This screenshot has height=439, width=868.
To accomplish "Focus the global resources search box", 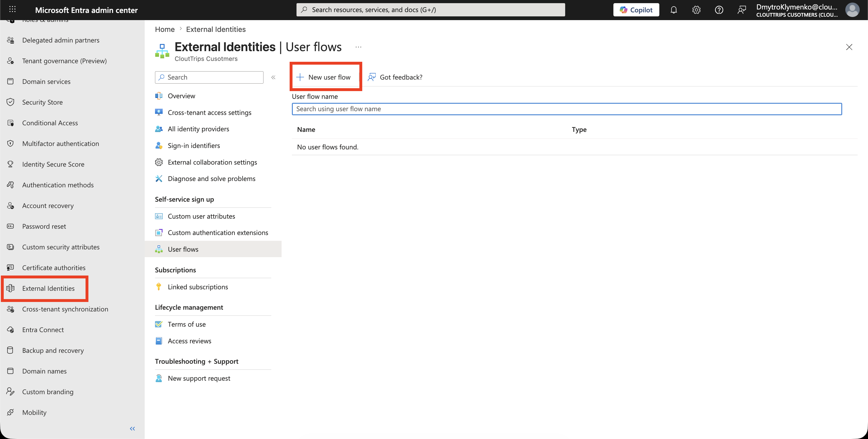I will point(431,10).
